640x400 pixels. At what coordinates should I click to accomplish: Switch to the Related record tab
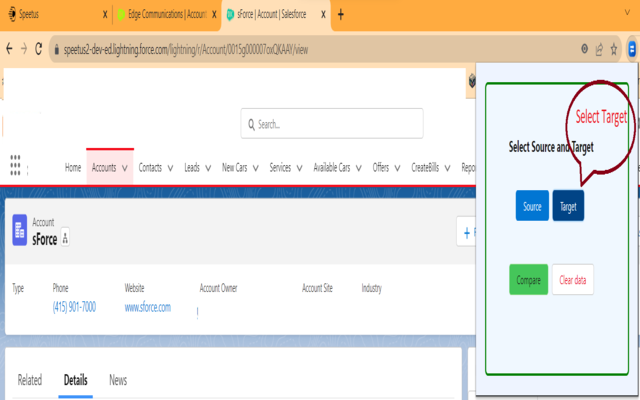click(x=30, y=380)
